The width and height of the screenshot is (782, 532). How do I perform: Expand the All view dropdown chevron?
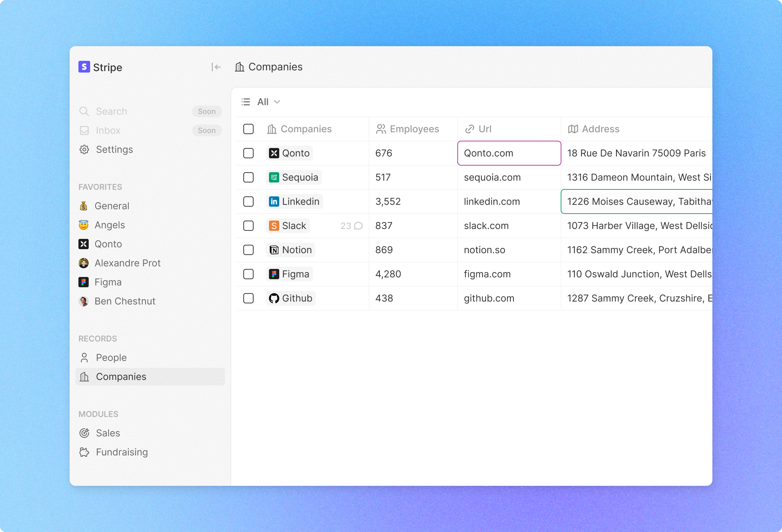click(x=277, y=102)
